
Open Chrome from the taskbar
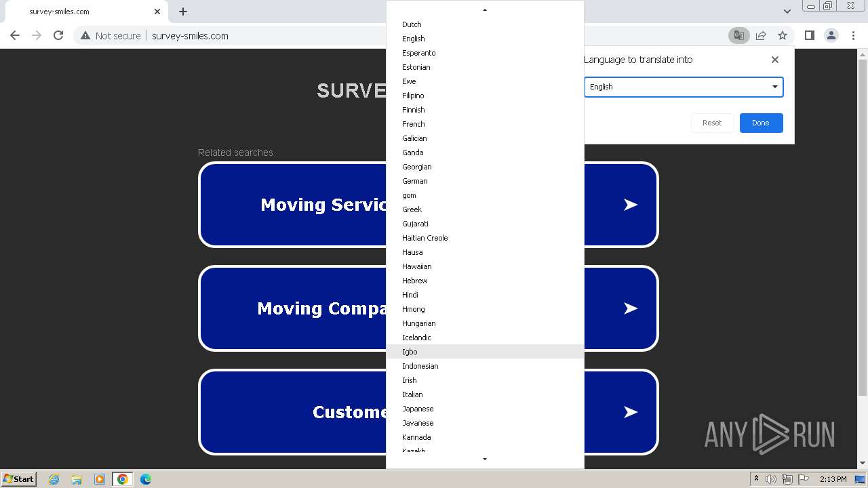123,479
